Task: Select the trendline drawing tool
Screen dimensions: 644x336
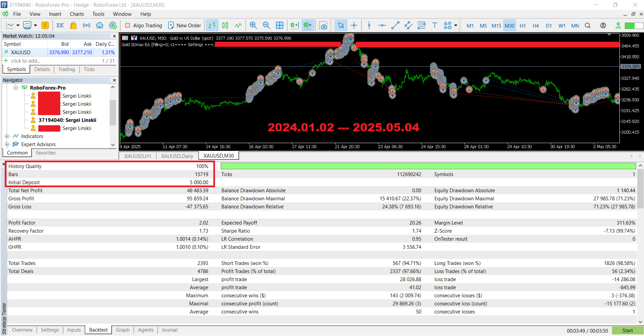Action: click(395, 25)
